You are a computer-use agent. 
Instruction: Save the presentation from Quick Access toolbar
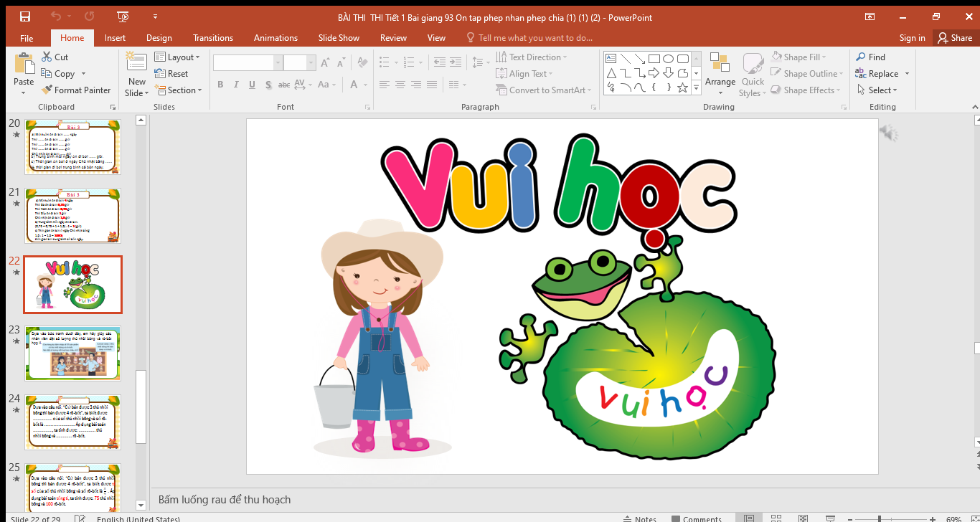25,16
